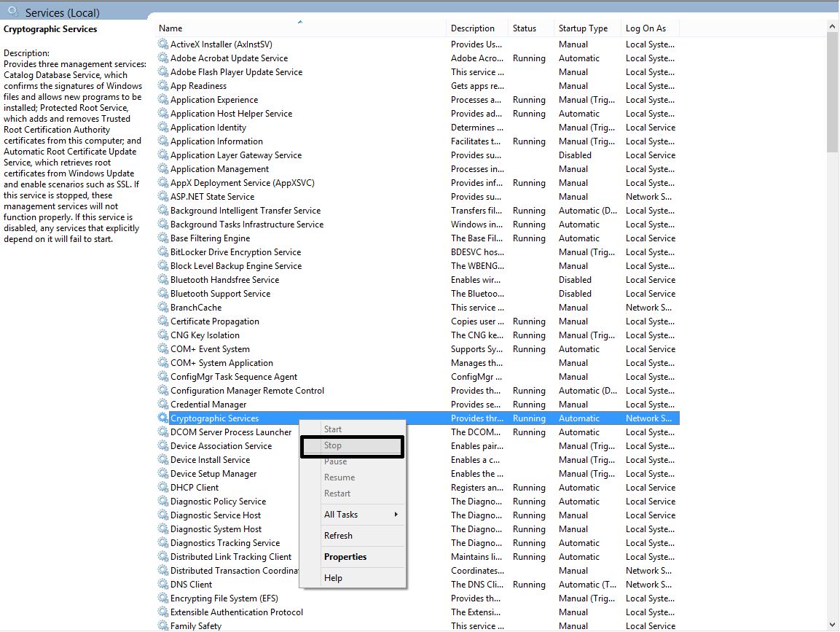Image resolution: width=840 pixels, height=632 pixels.
Task: Click the ActiveX Installer service gear icon
Action: [x=163, y=44]
